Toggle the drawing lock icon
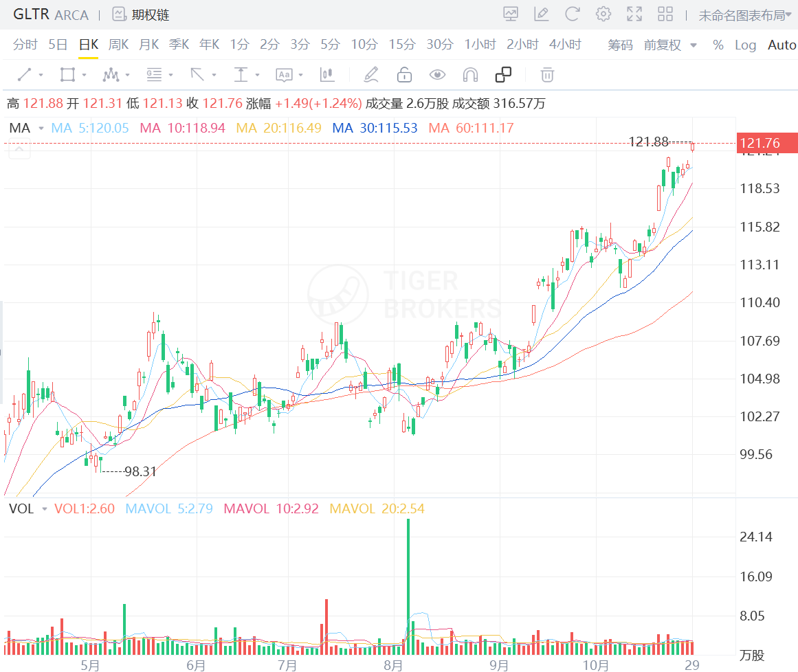The height and width of the screenshot is (672, 798). coord(404,74)
